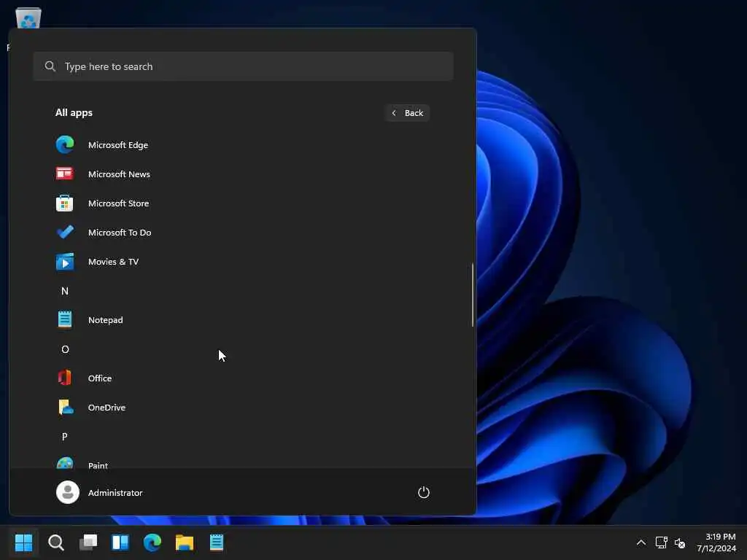The height and width of the screenshot is (560, 747).
Task: Open the Administrator account avatar
Action: 68,492
